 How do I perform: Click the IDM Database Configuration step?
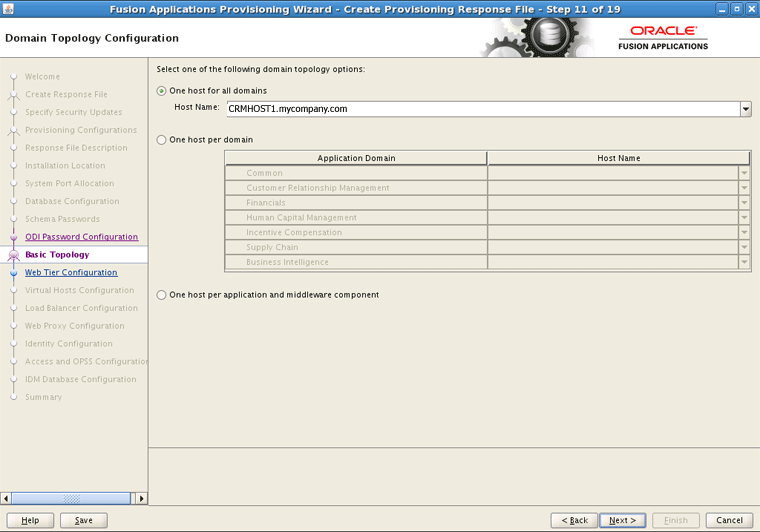(x=80, y=379)
